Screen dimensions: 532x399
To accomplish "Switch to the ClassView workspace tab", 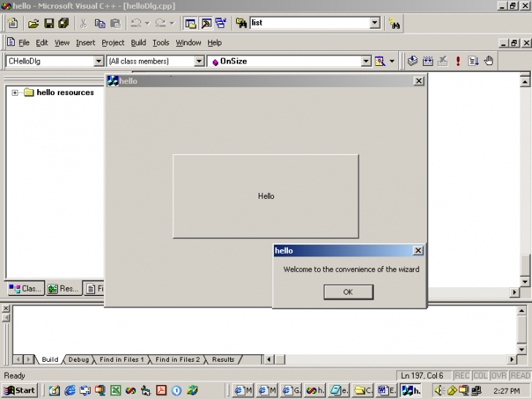I will [26, 289].
